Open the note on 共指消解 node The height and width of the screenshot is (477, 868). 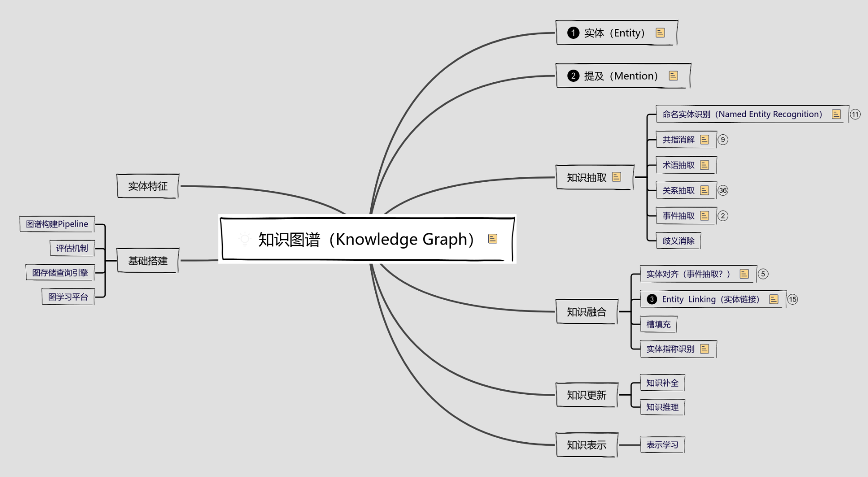coord(704,140)
